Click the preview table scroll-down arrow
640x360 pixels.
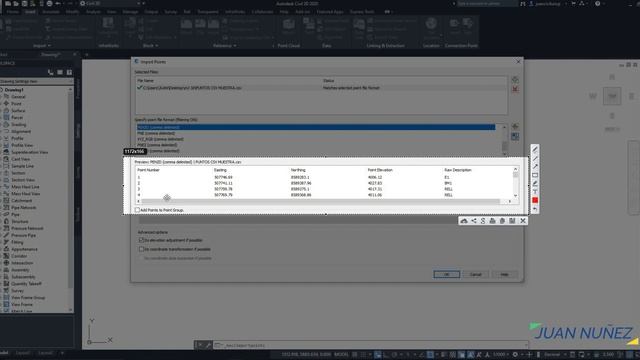pyautogui.click(x=516, y=196)
